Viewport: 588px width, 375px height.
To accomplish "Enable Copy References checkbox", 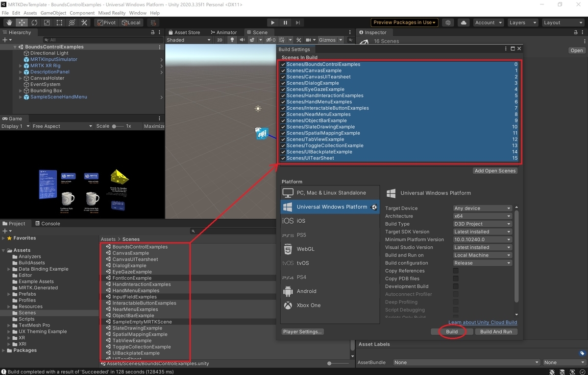I will 456,271.
